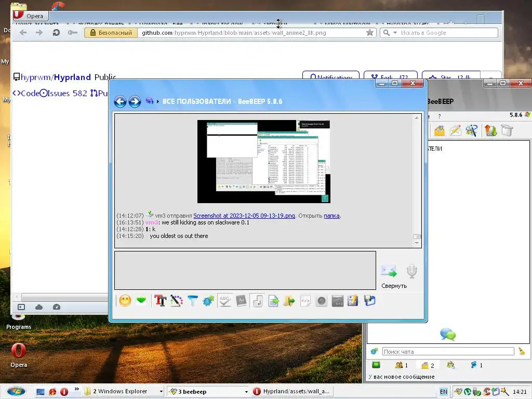Viewport: 532px width, 399px height.
Task: Click the github.com address bar
Action: pyautogui.click(x=251, y=33)
